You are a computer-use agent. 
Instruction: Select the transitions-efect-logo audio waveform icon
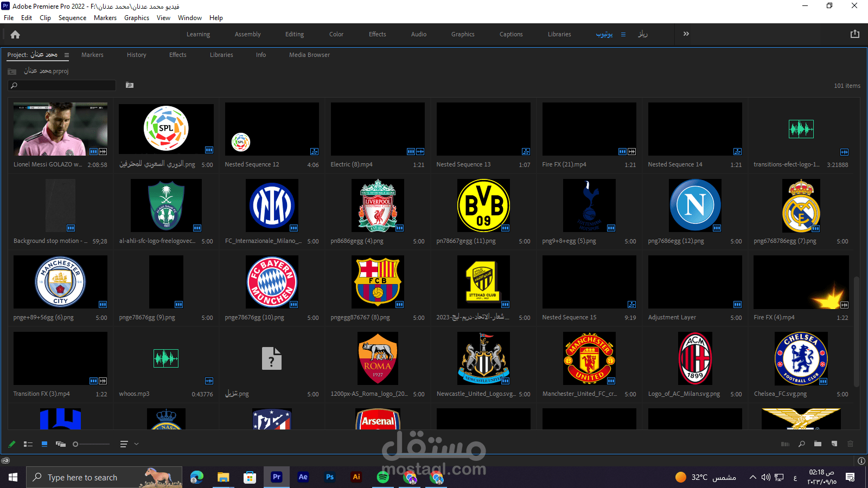tap(801, 129)
